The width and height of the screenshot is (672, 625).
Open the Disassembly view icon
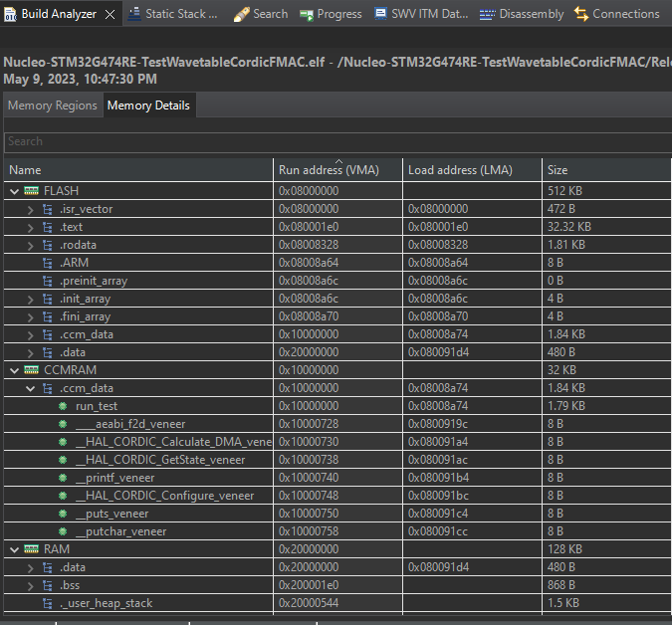click(487, 15)
